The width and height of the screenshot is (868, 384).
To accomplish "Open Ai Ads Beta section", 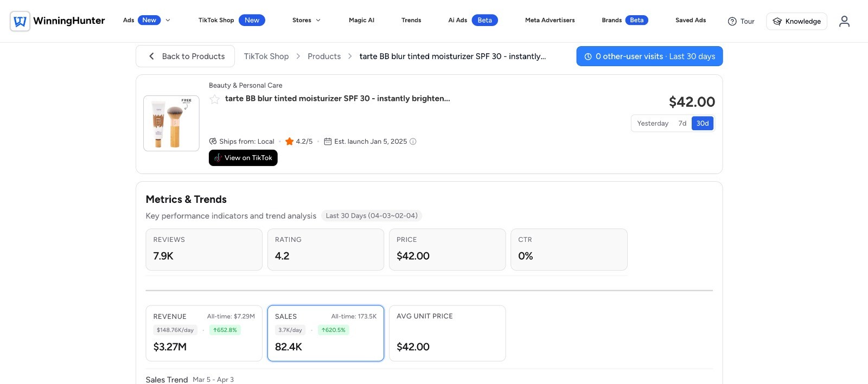I will [473, 20].
